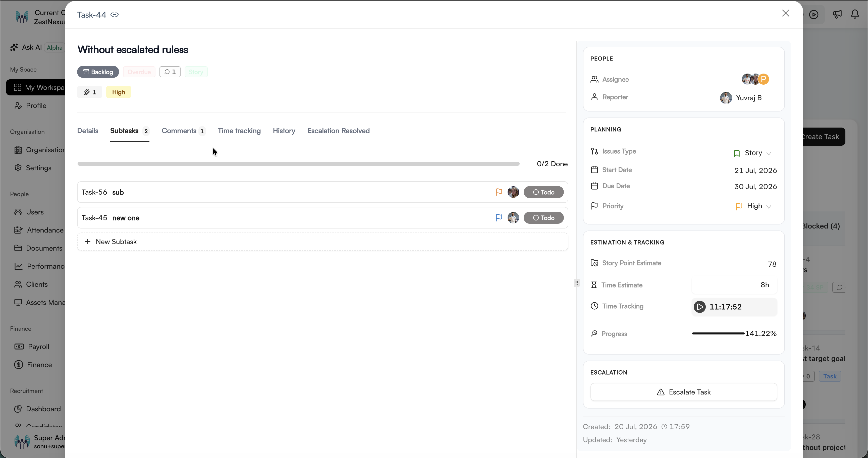The width and height of the screenshot is (868, 458).
Task: Open the Comments tab
Action: click(184, 131)
